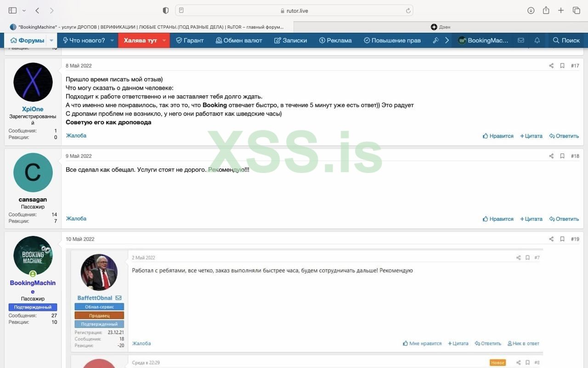
Task: Open the permalink for post #19
Action: (575, 239)
